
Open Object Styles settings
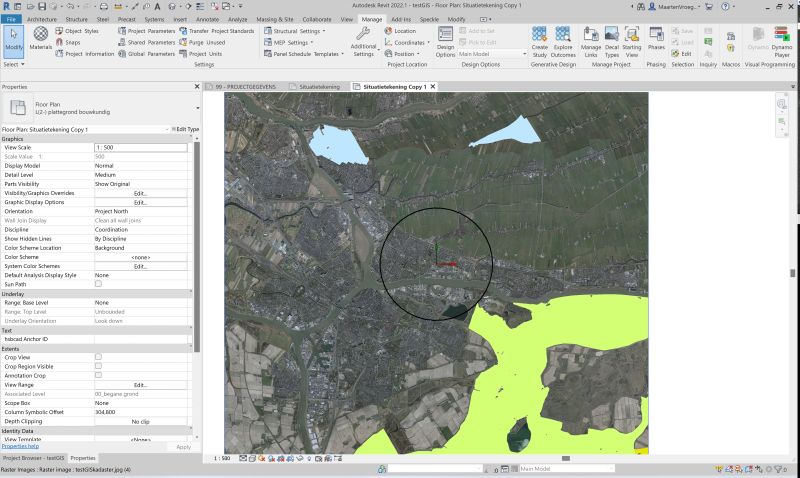click(77, 31)
